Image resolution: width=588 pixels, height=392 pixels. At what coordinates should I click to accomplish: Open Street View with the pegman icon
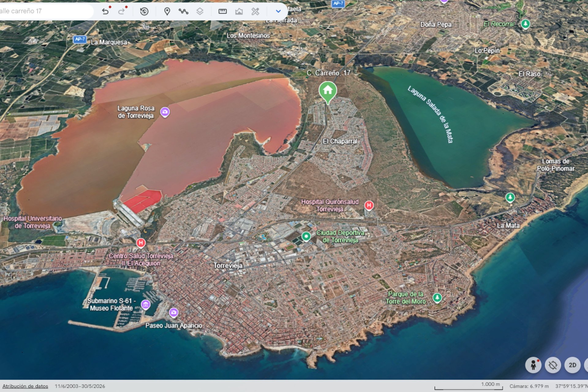point(533,365)
